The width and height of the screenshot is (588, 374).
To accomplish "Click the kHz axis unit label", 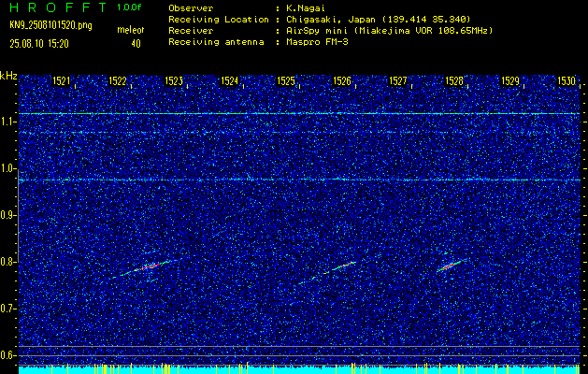I will pos(8,76).
